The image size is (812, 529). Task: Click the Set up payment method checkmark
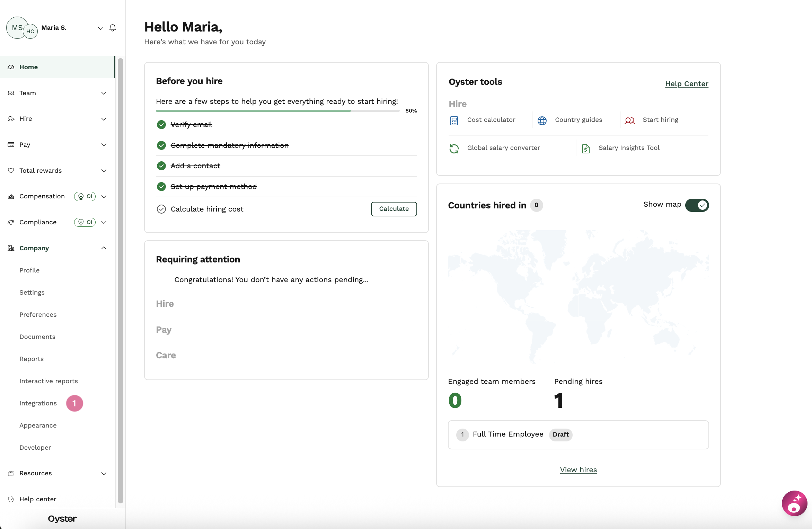tap(161, 187)
